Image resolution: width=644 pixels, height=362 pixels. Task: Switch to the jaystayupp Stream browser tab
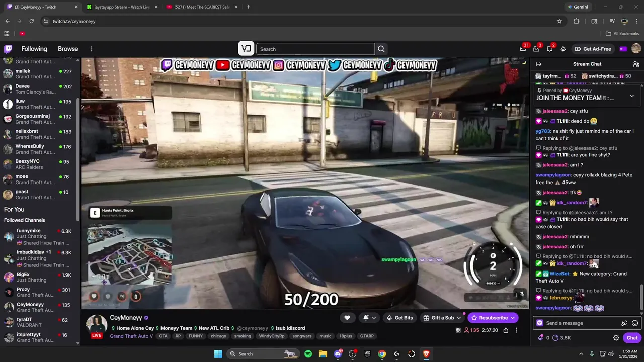point(122,7)
